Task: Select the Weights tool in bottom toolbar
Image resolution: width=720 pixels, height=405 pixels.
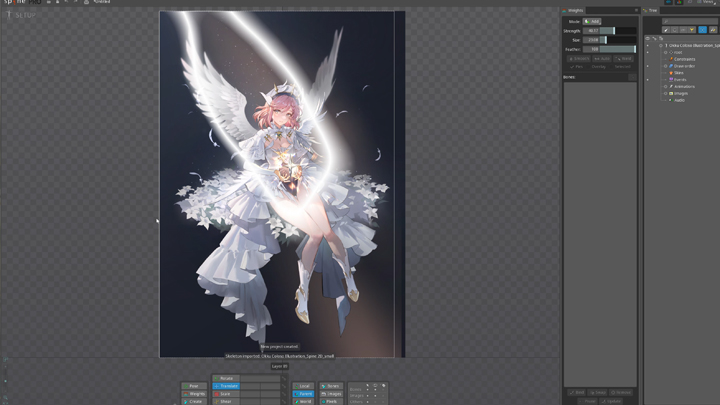Action: (194, 394)
